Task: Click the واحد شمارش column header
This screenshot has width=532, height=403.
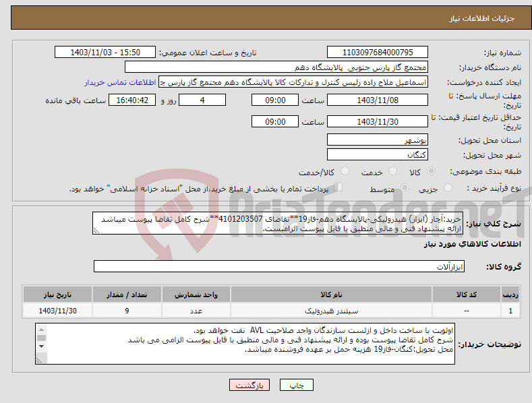Action: pyautogui.click(x=196, y=294)
